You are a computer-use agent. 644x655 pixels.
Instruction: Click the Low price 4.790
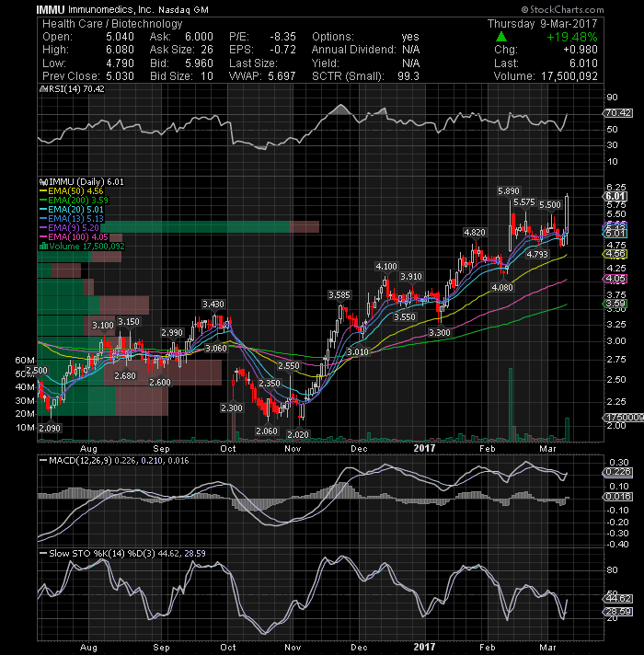point(120,63)
